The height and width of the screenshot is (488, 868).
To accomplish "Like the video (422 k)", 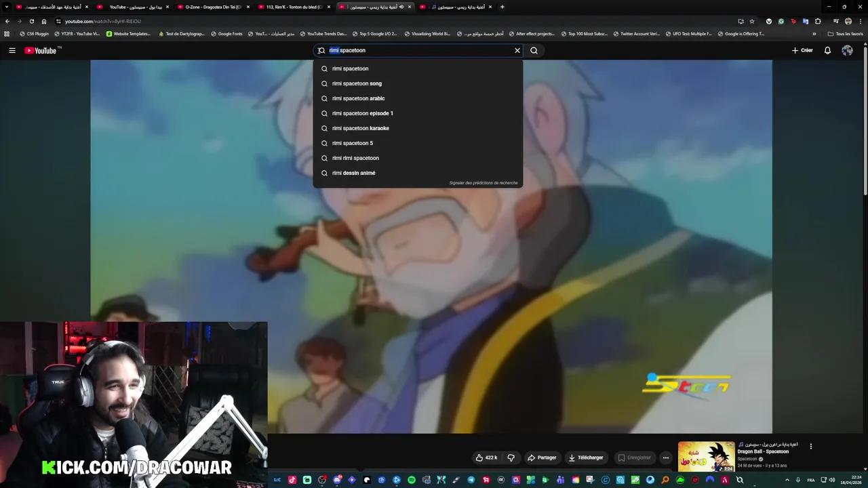I will pos(486,457).
